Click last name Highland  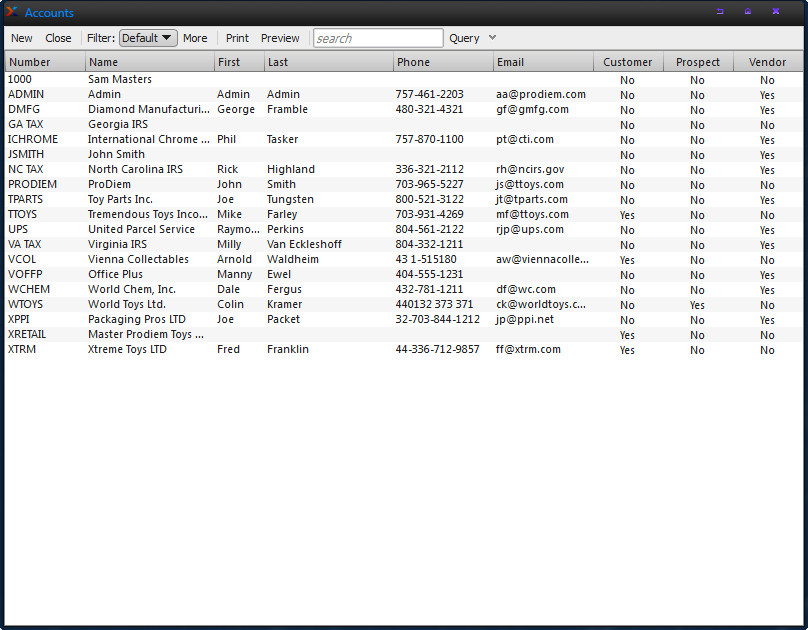(x=291, y=169)
